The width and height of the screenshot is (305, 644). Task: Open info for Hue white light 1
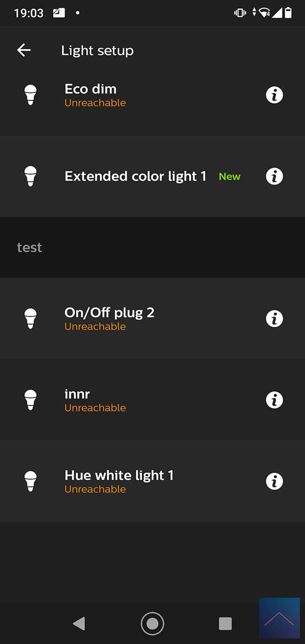(x=274, y=481)
